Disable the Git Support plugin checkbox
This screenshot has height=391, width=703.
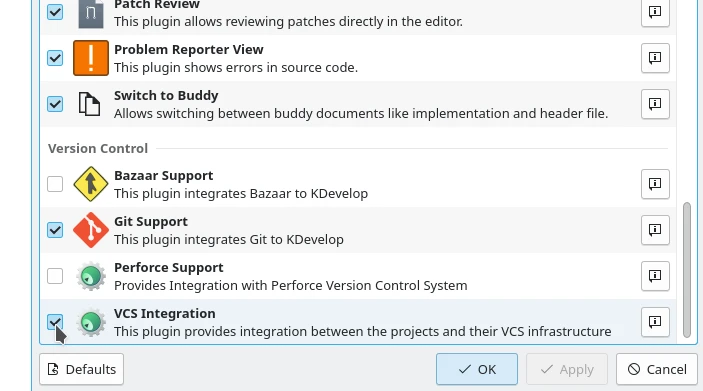tap(55, 230)
